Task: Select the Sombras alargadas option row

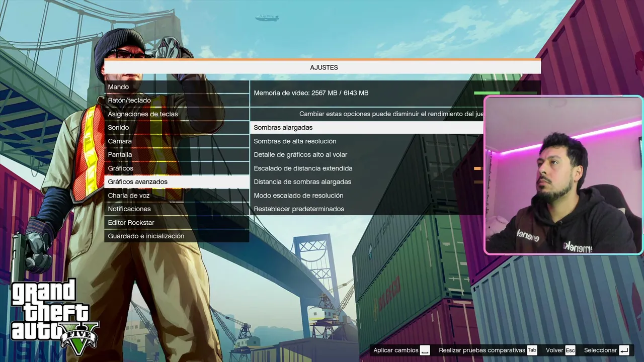Action: point(367,128)
